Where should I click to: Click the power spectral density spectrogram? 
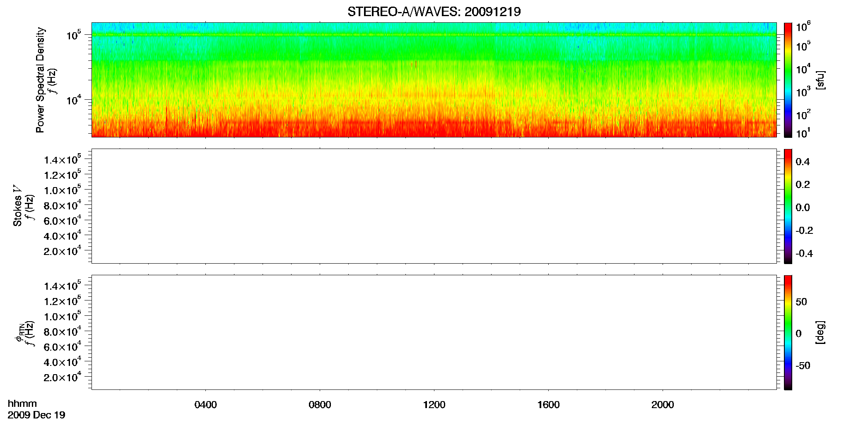434,80
